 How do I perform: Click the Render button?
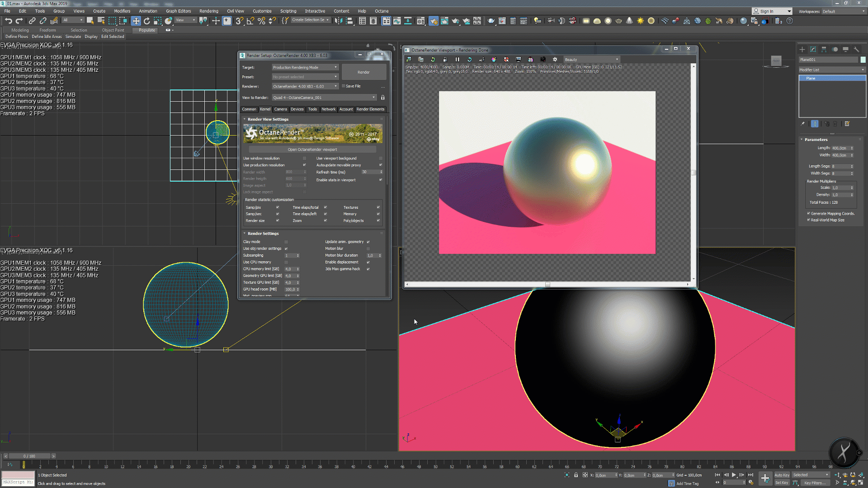[x=363, y=72]
